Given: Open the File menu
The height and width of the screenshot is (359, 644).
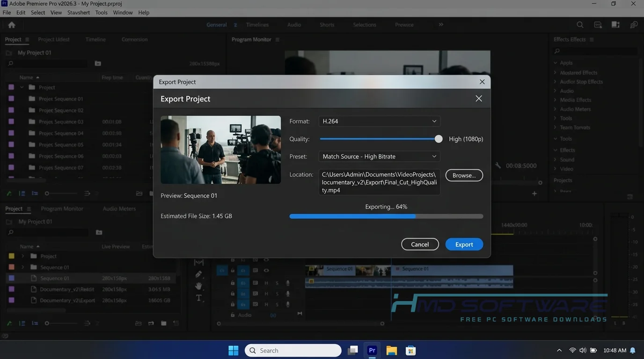Looking at the screenshot, I should pyautogui.click(x=7, y=13).
